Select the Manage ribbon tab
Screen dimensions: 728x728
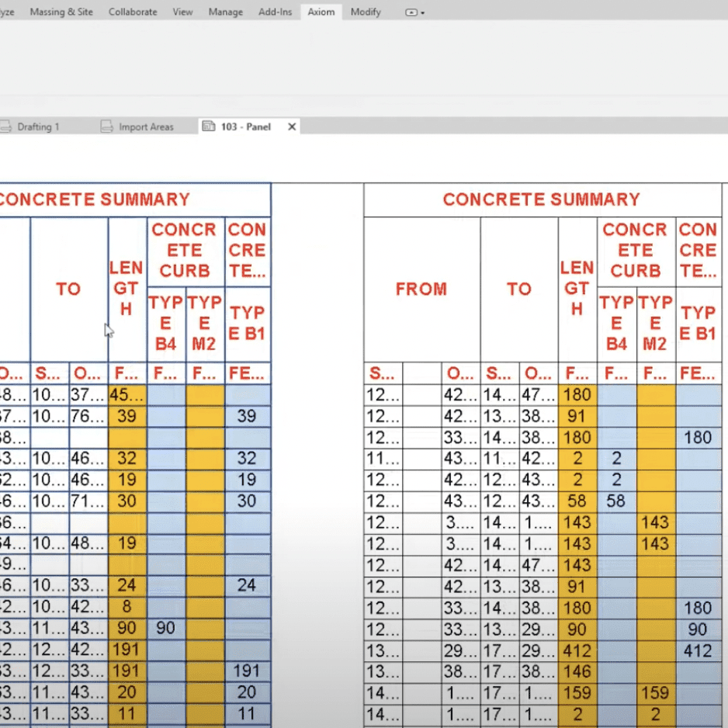coord(225,12)
